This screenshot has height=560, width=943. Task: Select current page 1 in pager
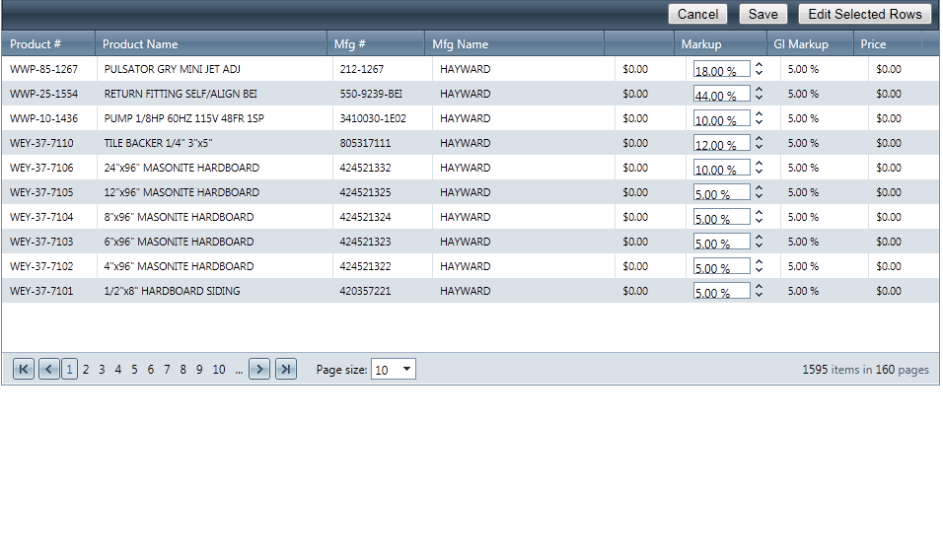point(69,369)
